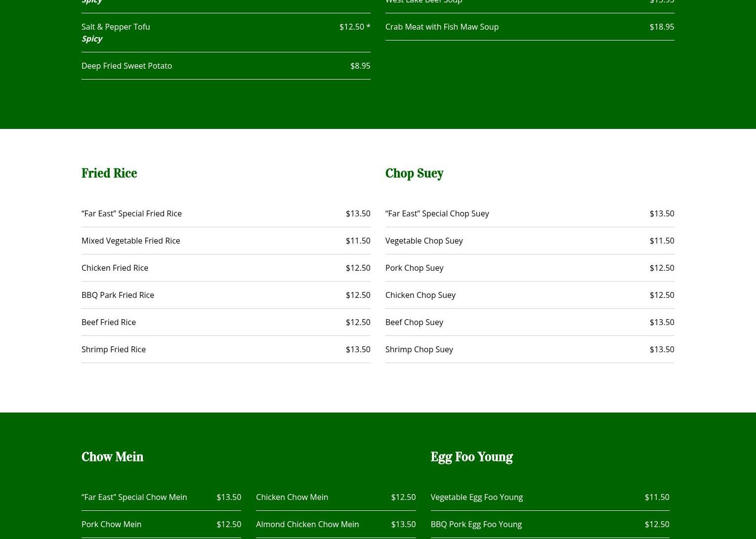The height and width of the screenshot is (539, 756).
Task: Select Vegetable Chop Suey item
Action: [x=424, y=241]
